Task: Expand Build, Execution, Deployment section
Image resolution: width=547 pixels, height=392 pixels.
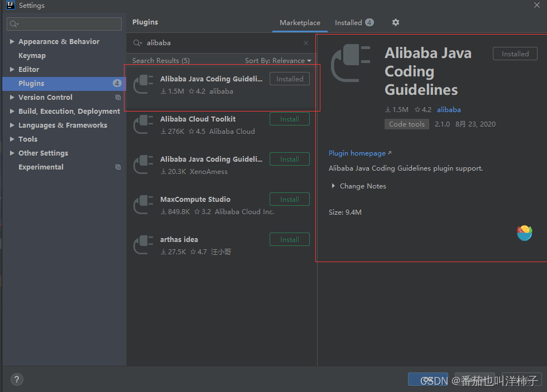Action: (12, 111)
